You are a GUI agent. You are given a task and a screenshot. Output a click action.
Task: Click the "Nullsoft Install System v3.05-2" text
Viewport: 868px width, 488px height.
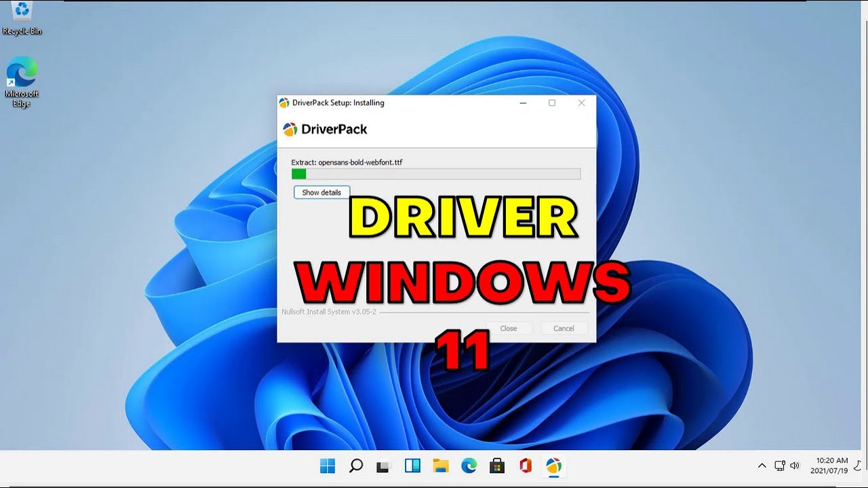(329, 312)
